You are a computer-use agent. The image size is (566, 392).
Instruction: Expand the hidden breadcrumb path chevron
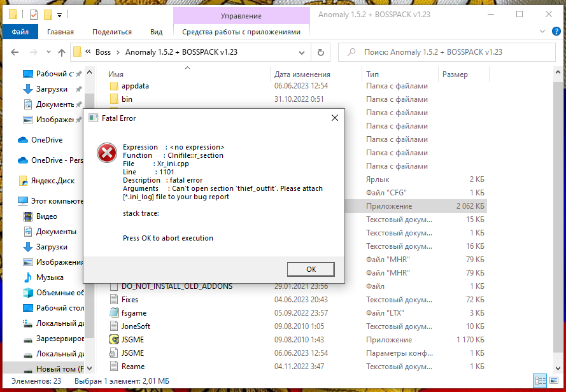(x=88, y=52)
